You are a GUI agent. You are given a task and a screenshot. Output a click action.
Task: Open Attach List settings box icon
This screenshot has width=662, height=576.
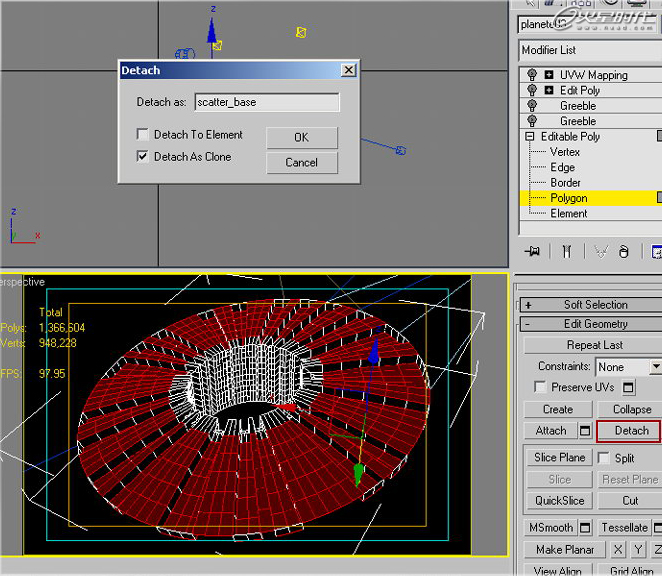[x=585, y=431]
